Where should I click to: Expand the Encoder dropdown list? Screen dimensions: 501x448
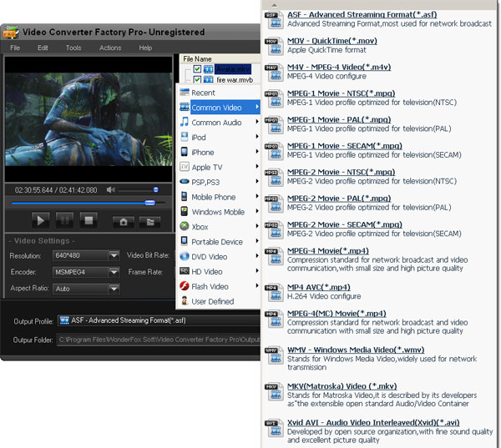point(114,271)
